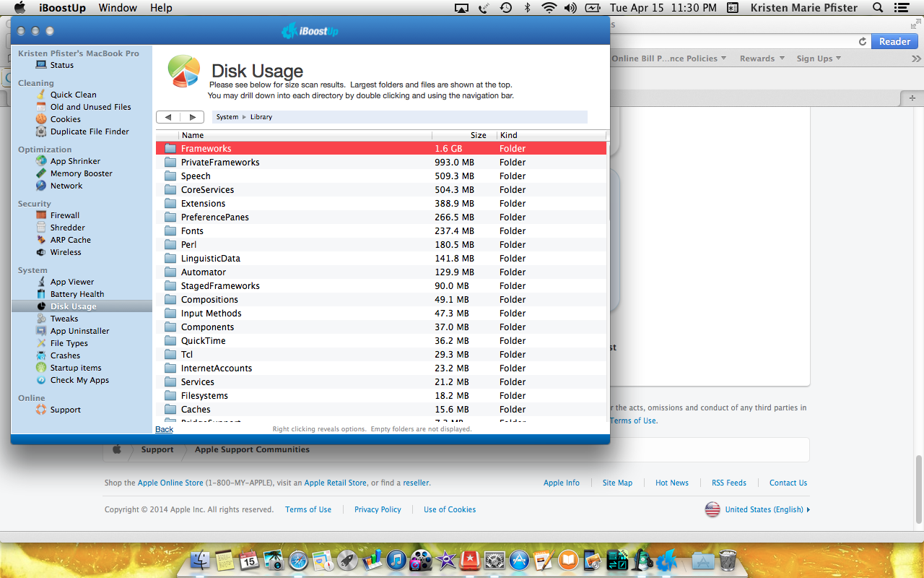Screen dimensions: 924x578
Task: Expand the Sign Ups bookmarks folder in Safari
Action: tap(819, 59)
